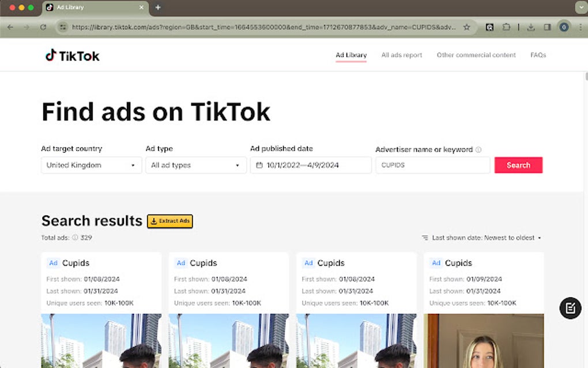Open the floating compose/edit icon on right edge
The width and height of the screenshot is (588, 368).
pyautogui.click(x=570, y=309)
